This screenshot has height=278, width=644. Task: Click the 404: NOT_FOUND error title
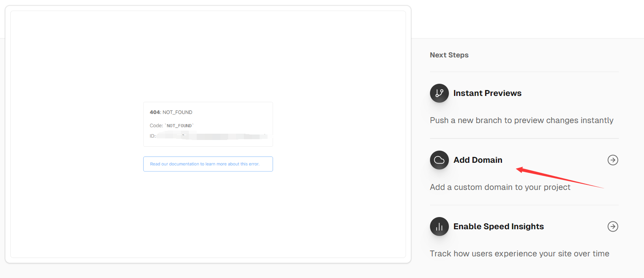tap(171, 112)
